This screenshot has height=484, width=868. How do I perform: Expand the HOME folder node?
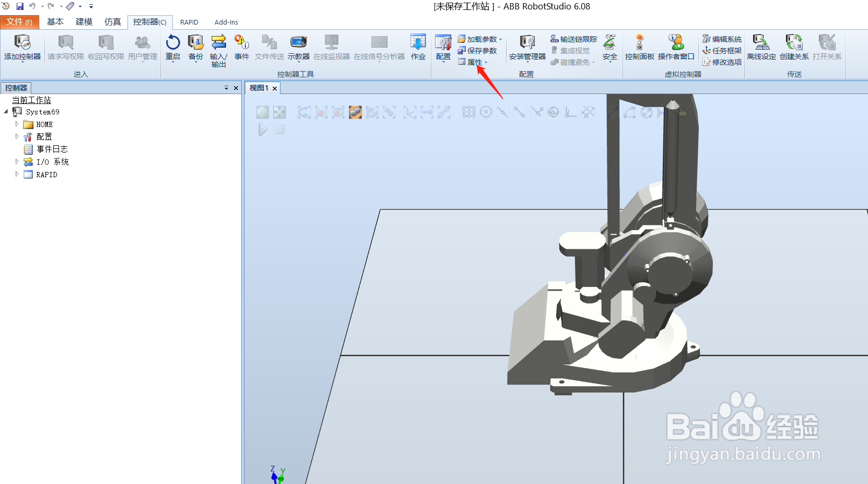(17, 124)
